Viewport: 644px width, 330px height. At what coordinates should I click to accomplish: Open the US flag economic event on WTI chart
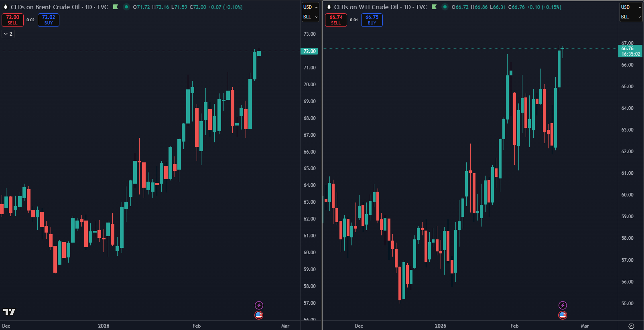[x=563, y=315]
